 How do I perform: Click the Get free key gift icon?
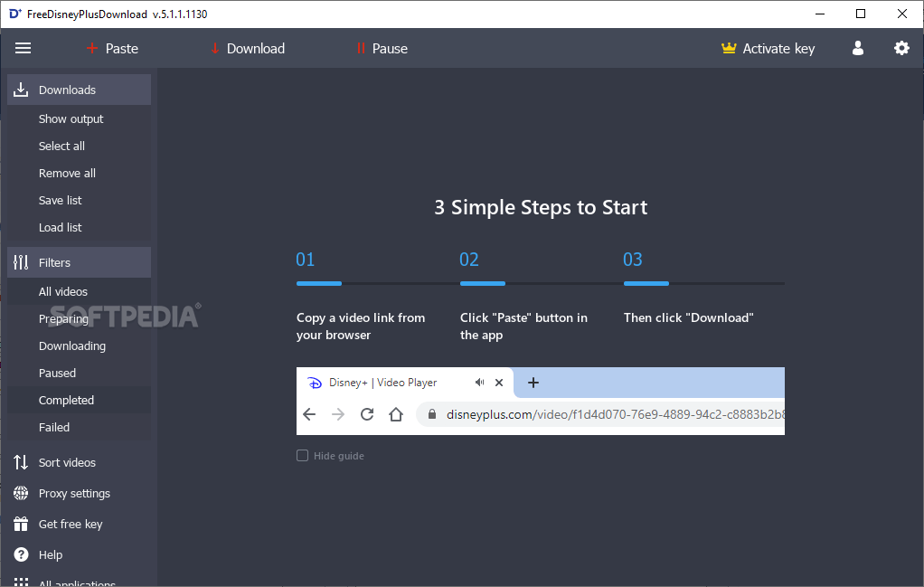click(19, 524)
